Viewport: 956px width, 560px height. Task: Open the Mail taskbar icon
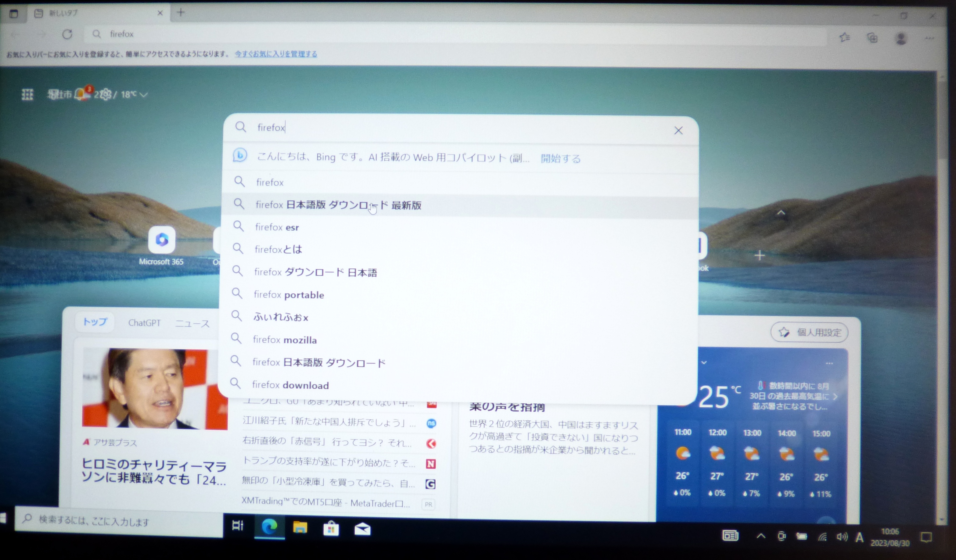click(362, 529)
